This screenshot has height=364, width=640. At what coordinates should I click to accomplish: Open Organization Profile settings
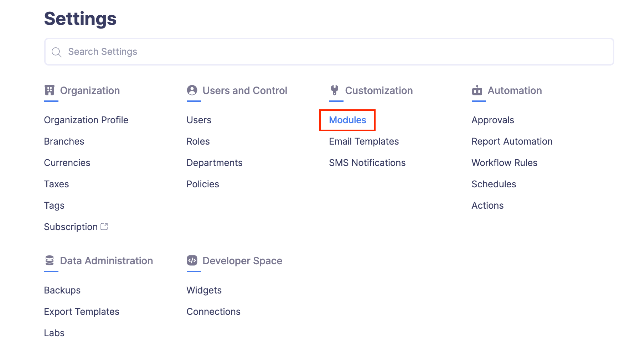pos(86,120)
